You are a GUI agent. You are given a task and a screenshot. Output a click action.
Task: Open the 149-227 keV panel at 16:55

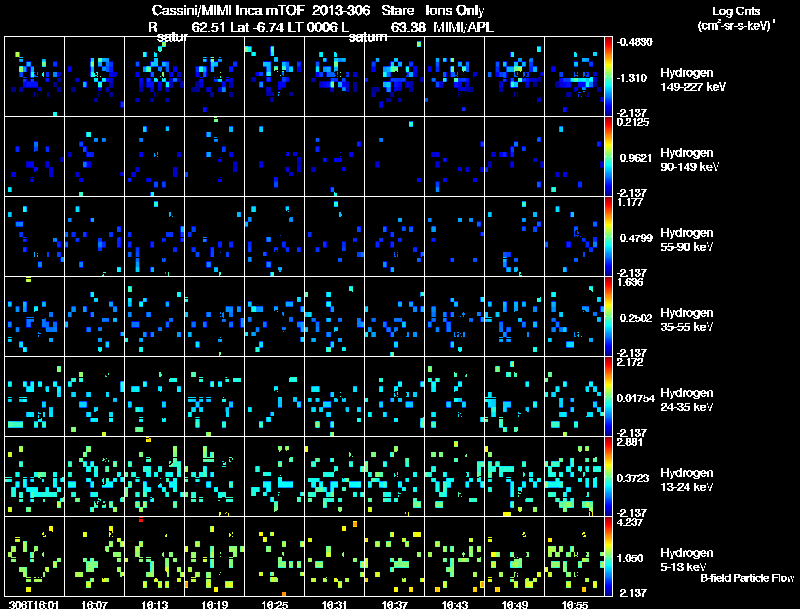574,77
